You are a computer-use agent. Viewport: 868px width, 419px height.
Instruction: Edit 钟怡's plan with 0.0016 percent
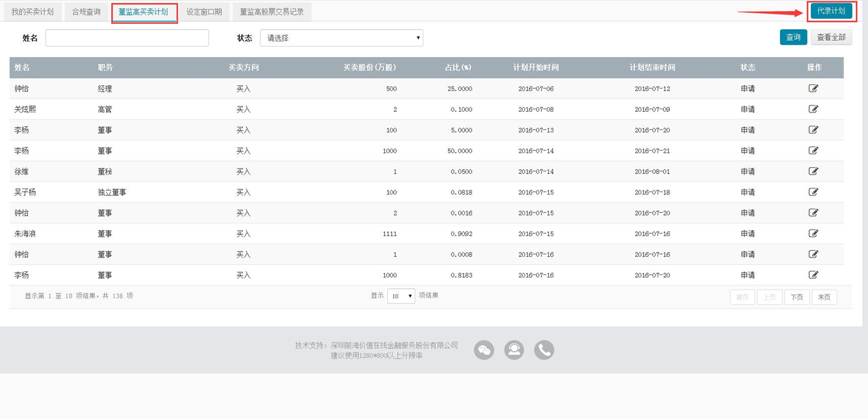[x=813, y=213]
